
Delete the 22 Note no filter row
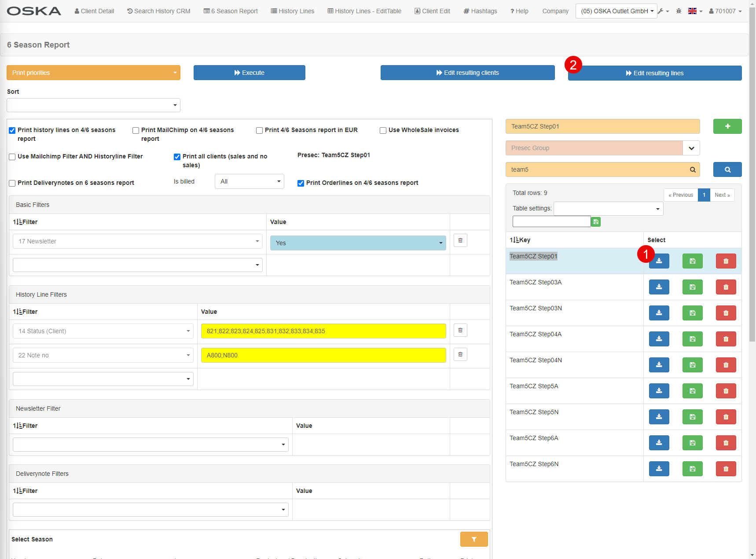pyautogui.click(x=460, y=354)
